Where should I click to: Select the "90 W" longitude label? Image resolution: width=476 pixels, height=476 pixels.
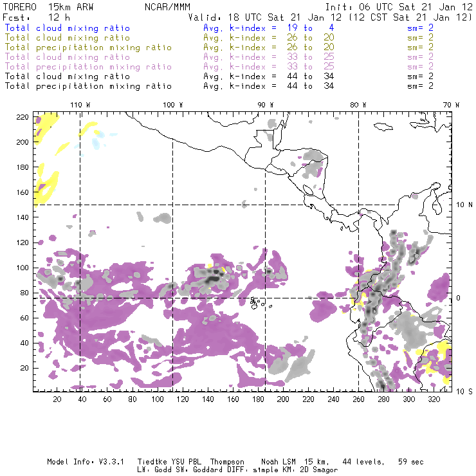coord(266,105)
